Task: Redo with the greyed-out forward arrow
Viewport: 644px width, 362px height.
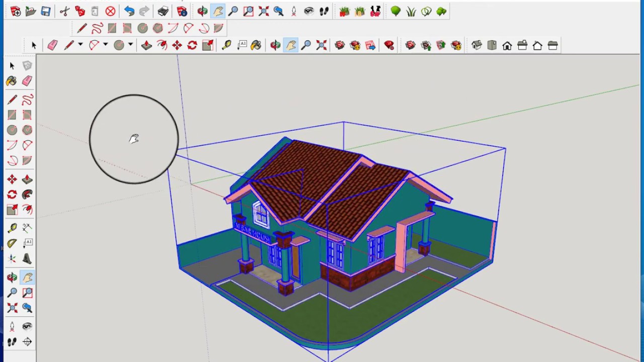Action: coord(144,11)
